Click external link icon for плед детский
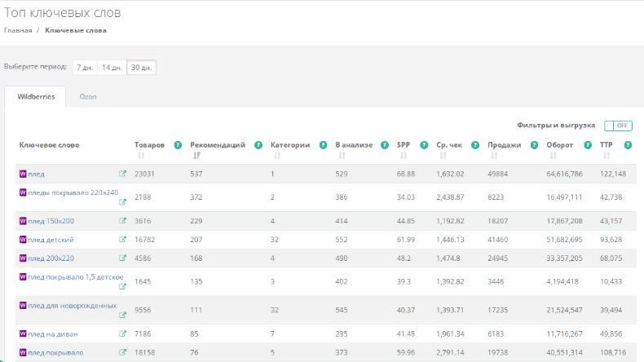This screenshot has width=644, height=362. coord(123,240)
